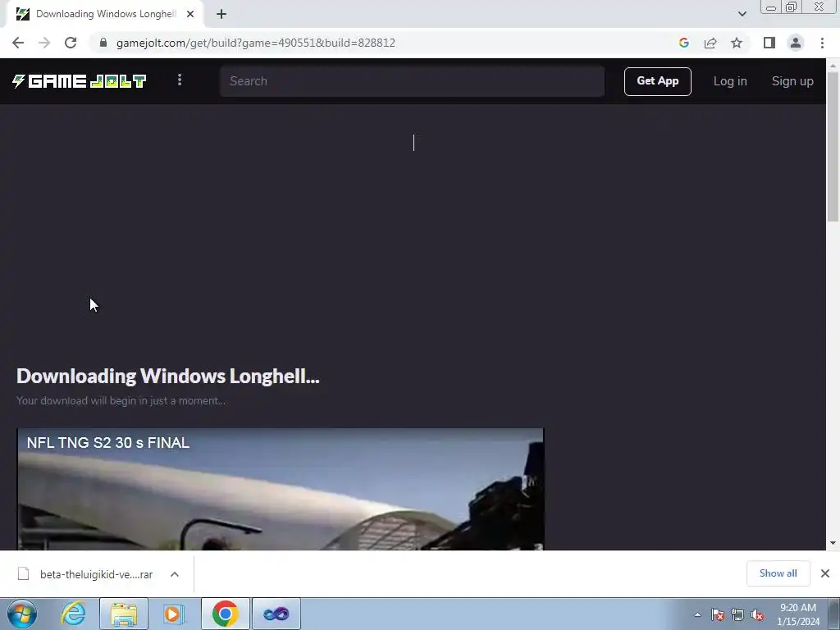Click the muted volume tray icon
Image resolution: width=840 pixels, height=630 pixels.
[x=757, y=614]
